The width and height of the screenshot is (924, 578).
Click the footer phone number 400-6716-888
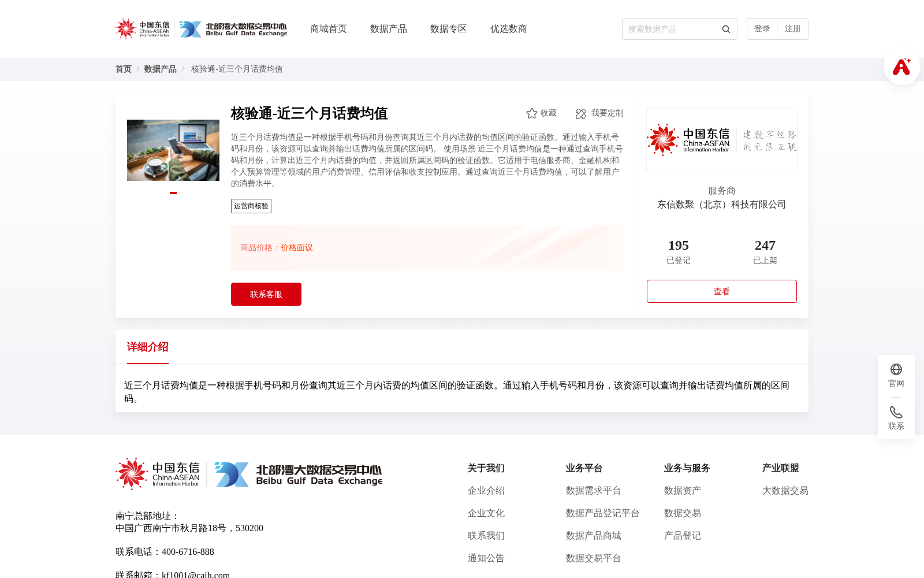(x=188, y=552)
